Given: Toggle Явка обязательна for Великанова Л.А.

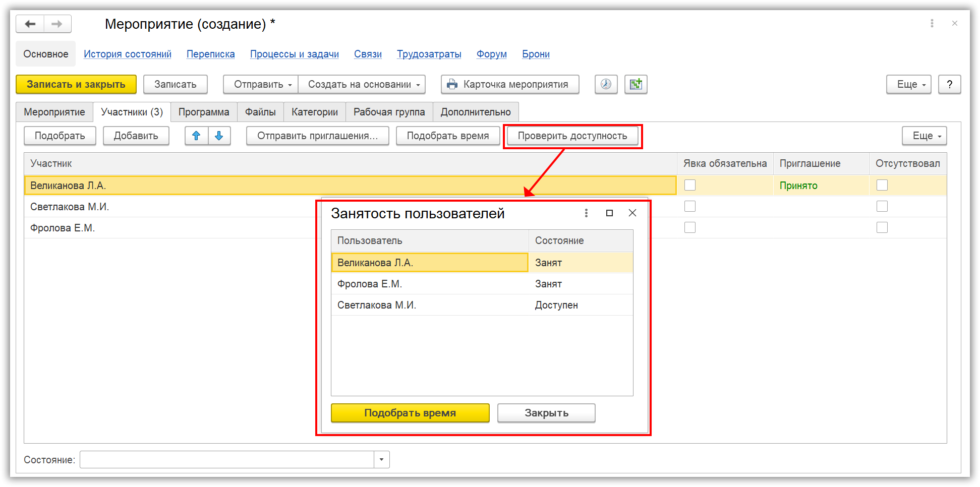Looking at the screenshot, I should [689, 185].
